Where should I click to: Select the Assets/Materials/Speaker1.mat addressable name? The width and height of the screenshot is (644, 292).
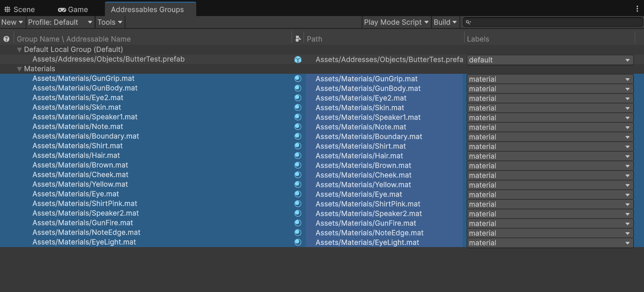click(x=85, y=117)
